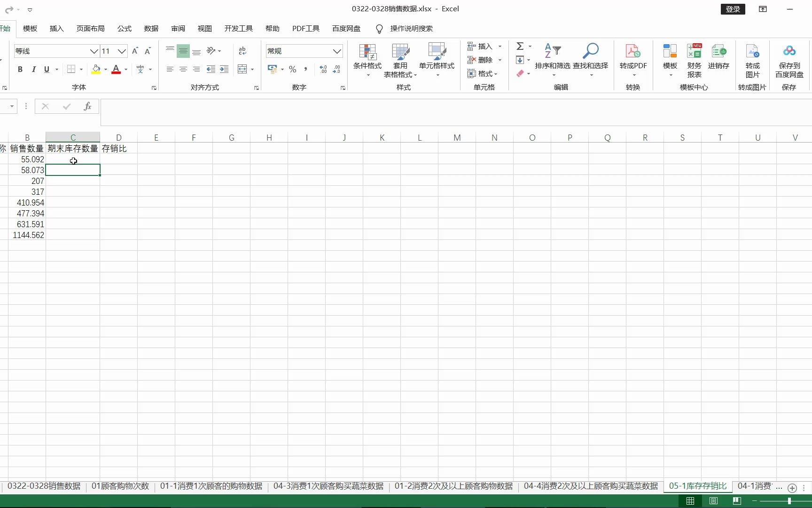The width and height of the screenshot is (812, 508).
Task: Open the 模板 template center icon
Action: click(x=670, y=60)
